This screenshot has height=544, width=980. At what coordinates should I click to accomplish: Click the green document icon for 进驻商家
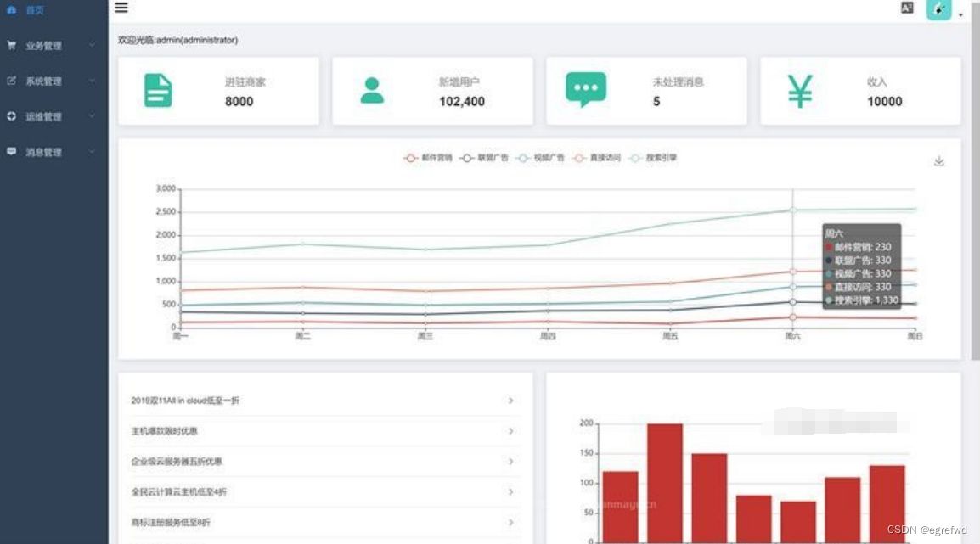pos(158,91)
